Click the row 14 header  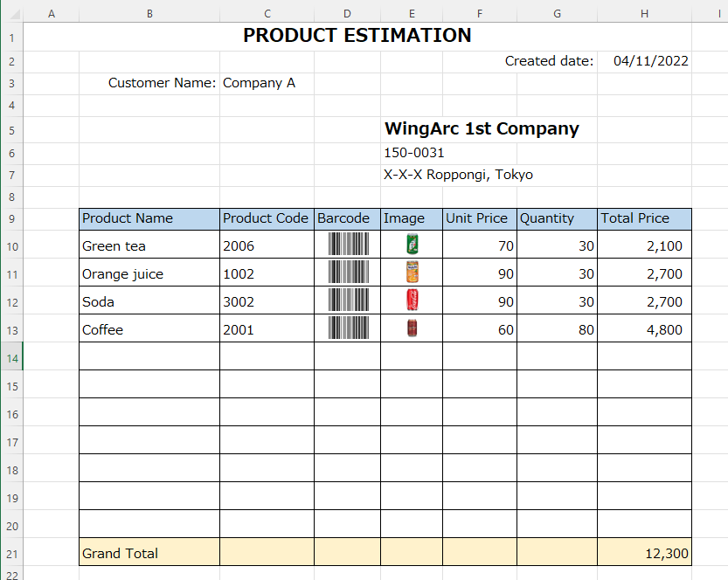point(11,357)
